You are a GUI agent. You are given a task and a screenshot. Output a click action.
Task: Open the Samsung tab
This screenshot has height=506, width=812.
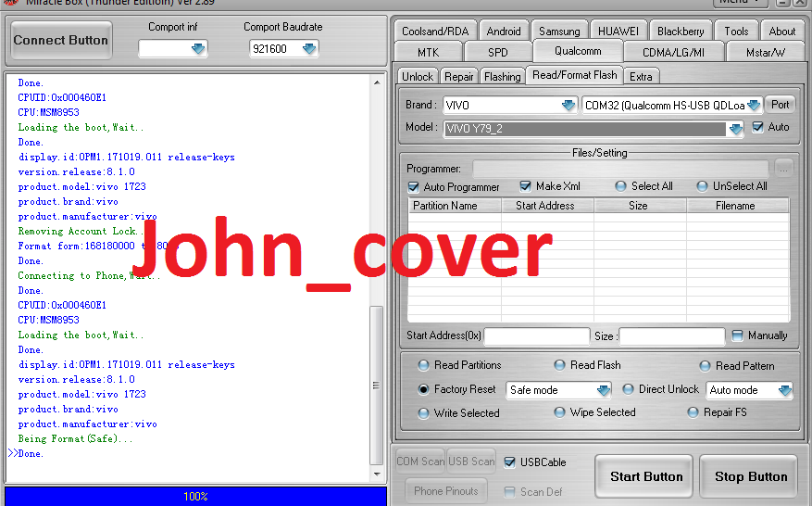[x=559, y=32]
